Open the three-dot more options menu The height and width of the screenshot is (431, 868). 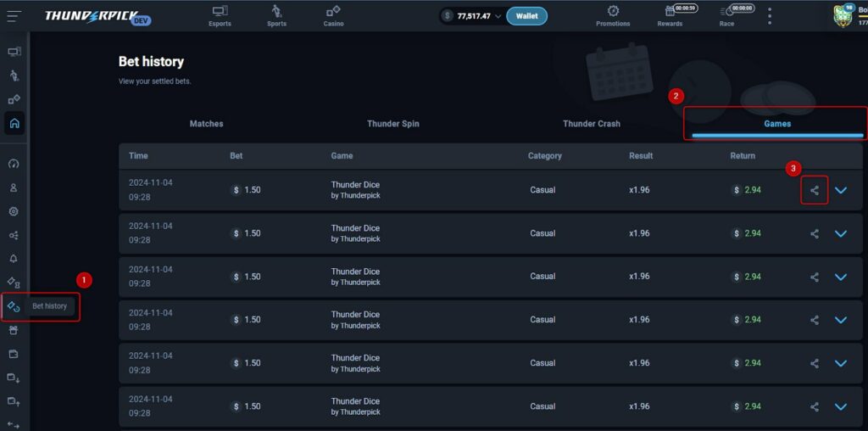pos(770,16)
